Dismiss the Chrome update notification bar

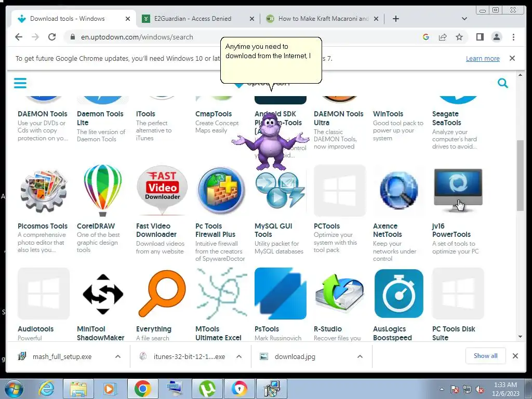coord(512,58)
